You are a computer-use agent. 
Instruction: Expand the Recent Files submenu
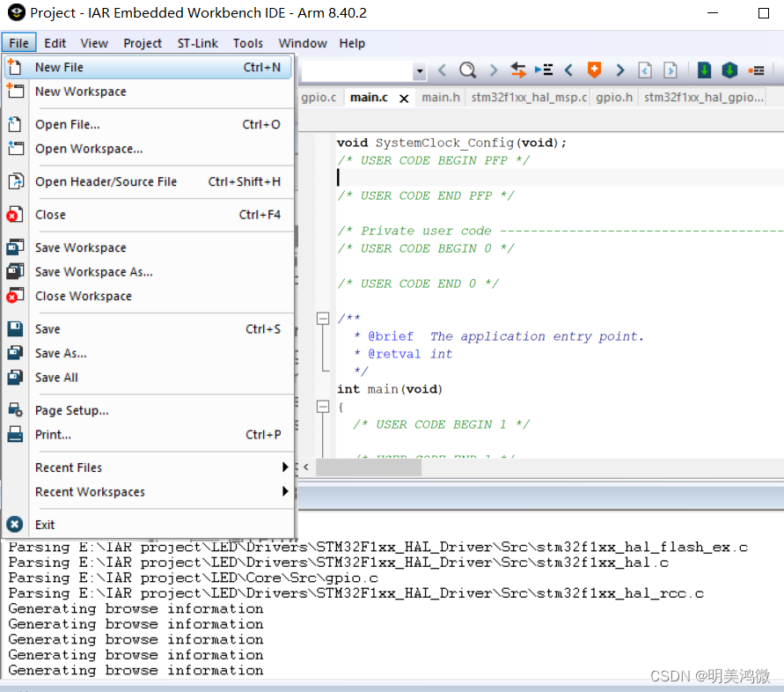tap(285, 467)
